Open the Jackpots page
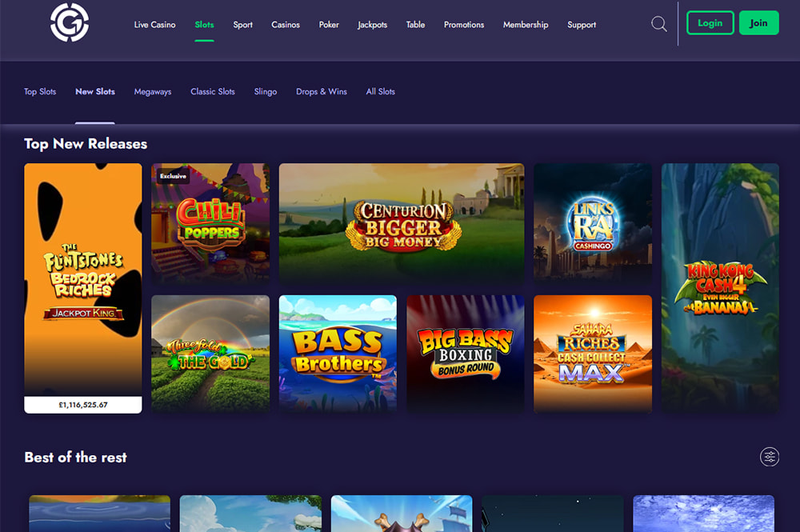This screenshot has height=532, width=800. tap(373, 25)
